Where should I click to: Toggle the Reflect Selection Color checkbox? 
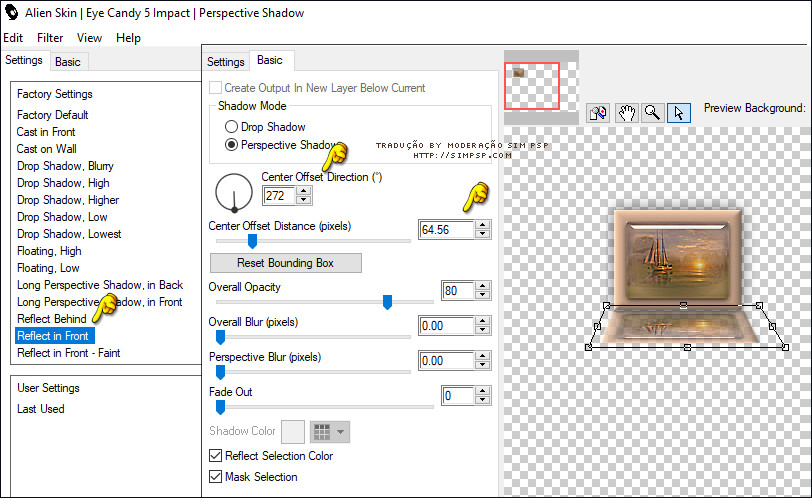pyautogui.click(x=216, y=456)
